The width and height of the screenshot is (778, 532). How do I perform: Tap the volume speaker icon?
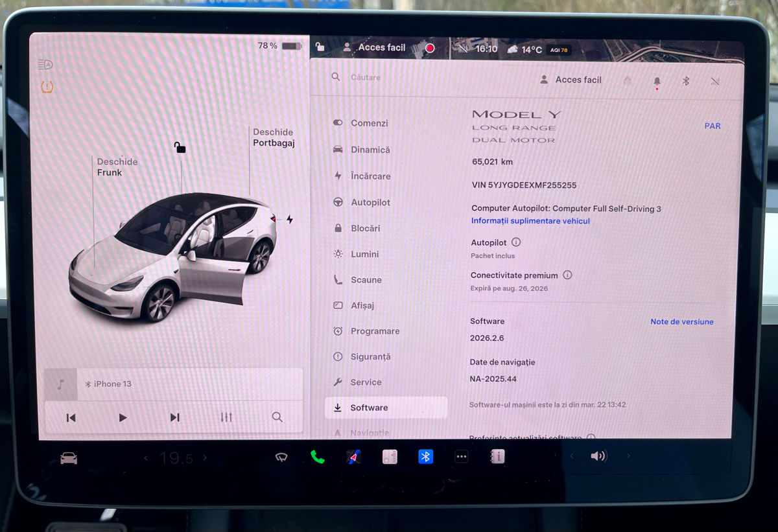click(x=598, y=456)
